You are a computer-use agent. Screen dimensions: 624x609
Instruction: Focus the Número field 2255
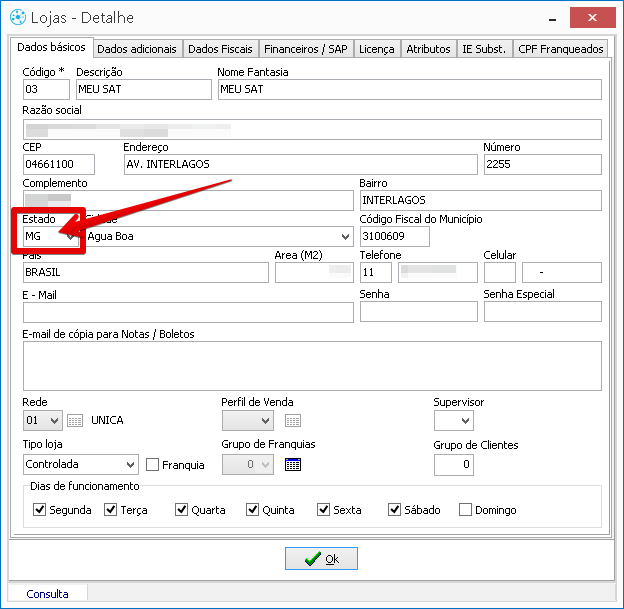click(x=543, y=164)
